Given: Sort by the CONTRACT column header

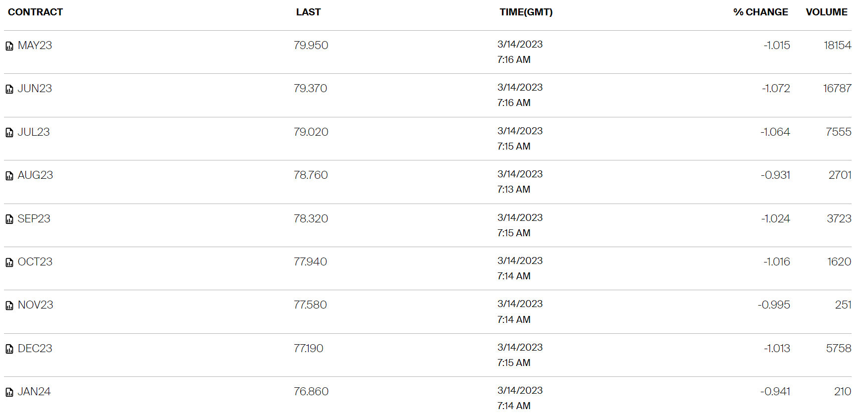Looking at the screenshot, I should pyautogui.click(x=36, y=12).
